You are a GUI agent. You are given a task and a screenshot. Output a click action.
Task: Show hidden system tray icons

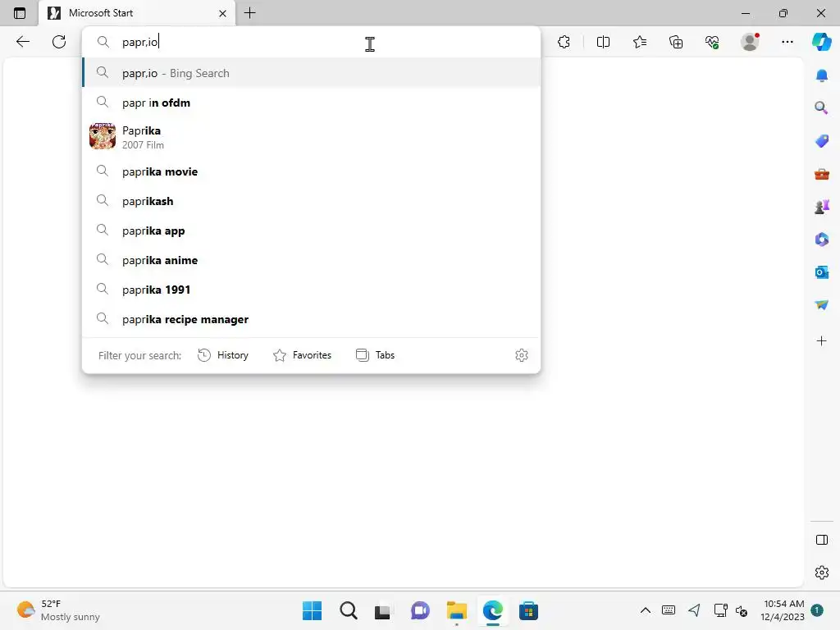tap(646, 610)
